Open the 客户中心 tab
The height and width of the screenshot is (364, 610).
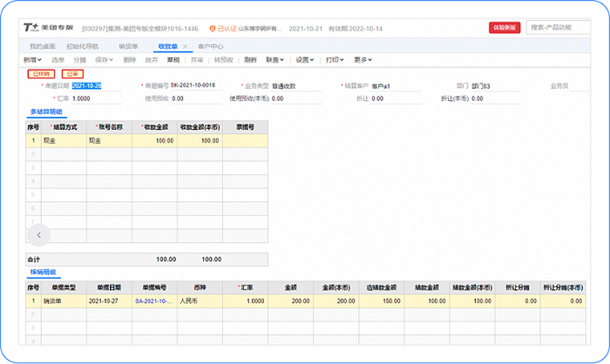pyautogui.click(x=210, y=46)
